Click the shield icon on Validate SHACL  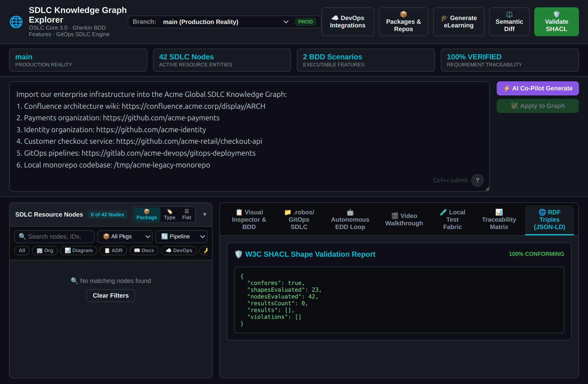pos(556,14)
